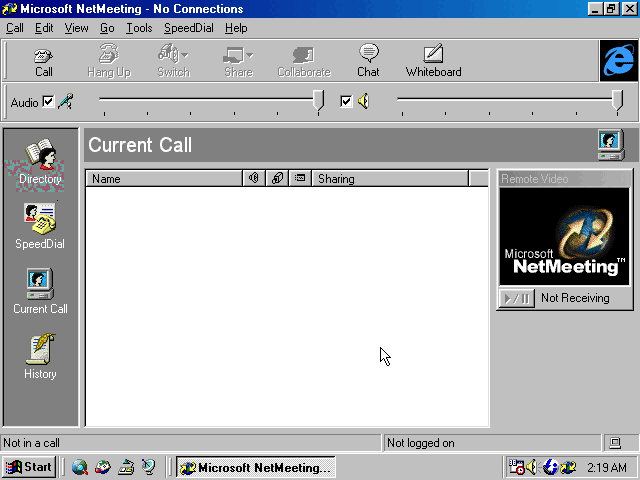Open the Call menu

point(15,28)
